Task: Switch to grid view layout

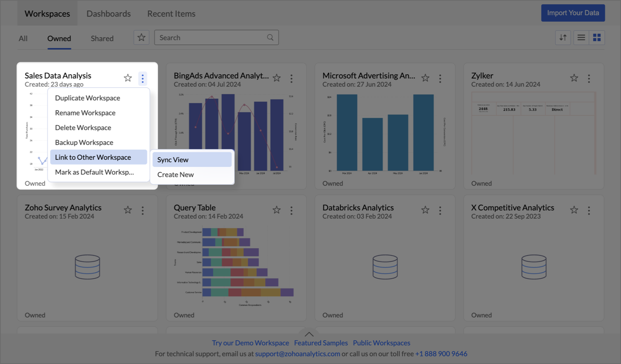Action: (x=597, y=38)
